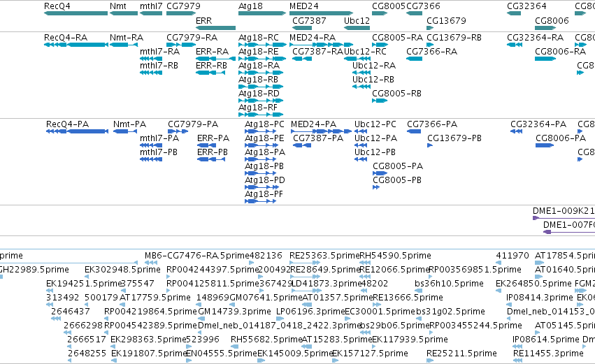This screenshot has height=364, width=595.
Task: Select the CG32364-PA protein label
Action: tap(538, 124)
